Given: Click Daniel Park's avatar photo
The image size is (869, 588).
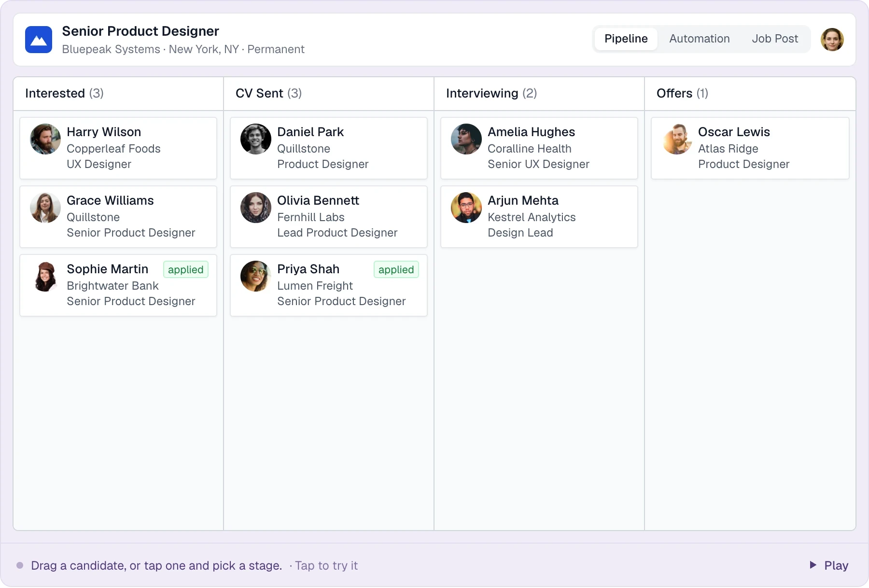Looking at the screenshot, I should [x=256, y=139].
